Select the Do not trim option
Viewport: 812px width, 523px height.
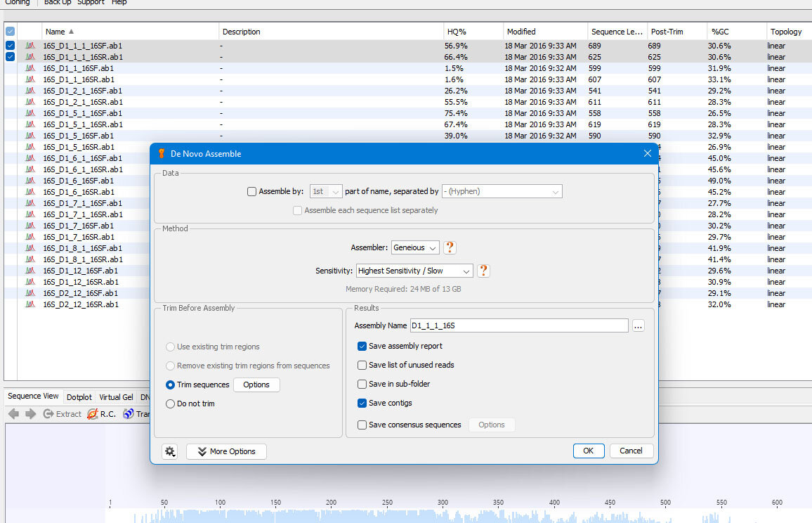click(x=170, y=403)
